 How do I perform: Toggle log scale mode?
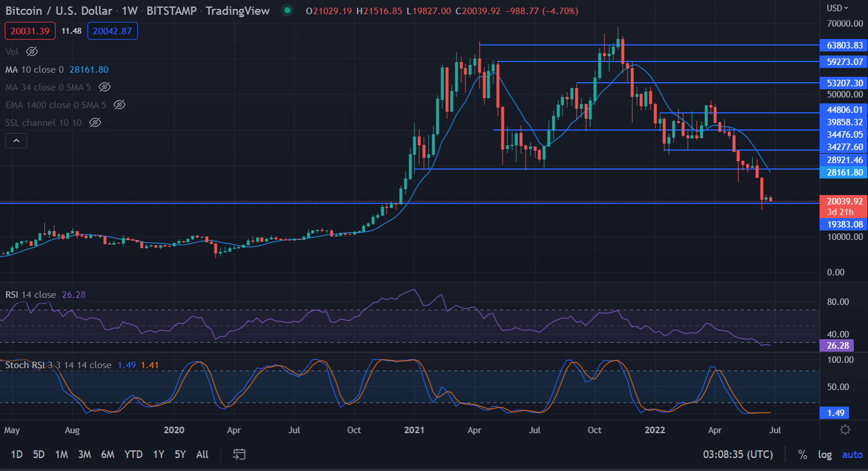[825, 454]
